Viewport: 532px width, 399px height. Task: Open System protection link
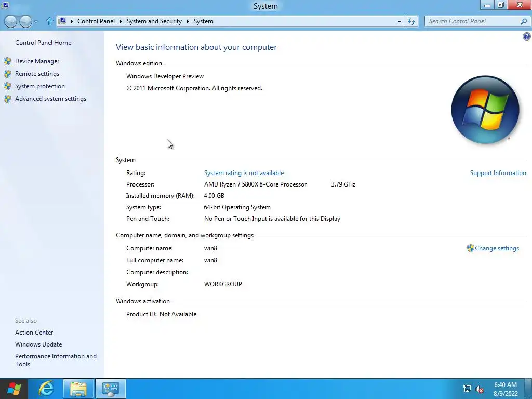click(x=40, y=86)
